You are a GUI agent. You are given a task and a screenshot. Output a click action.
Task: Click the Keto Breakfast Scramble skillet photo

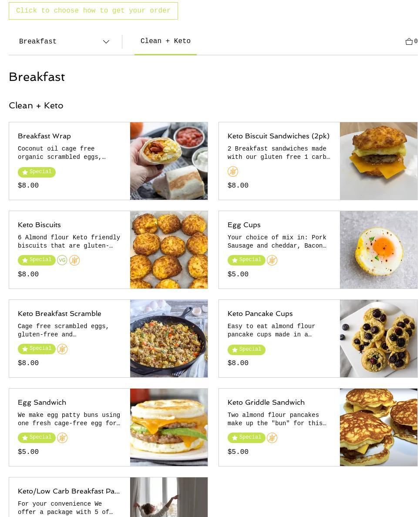[169, 339]
